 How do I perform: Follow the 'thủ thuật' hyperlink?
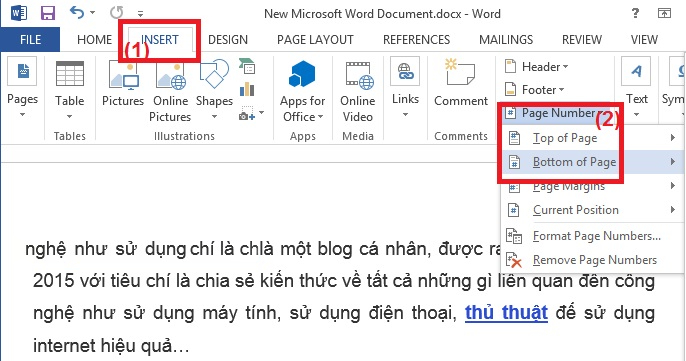(x=506, y=313)
